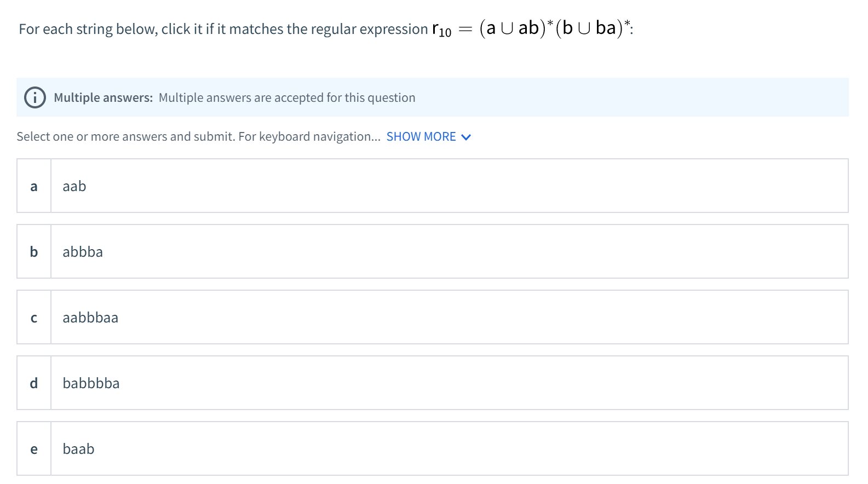Click the 'keyboard navigation...' truncated text
Screen dimensions: 868x484
tap(319, 136)
